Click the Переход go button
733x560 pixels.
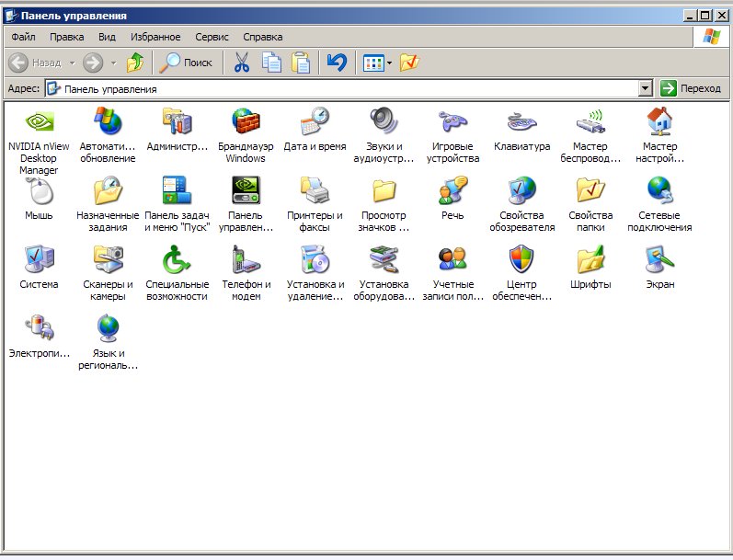(691, 88)
